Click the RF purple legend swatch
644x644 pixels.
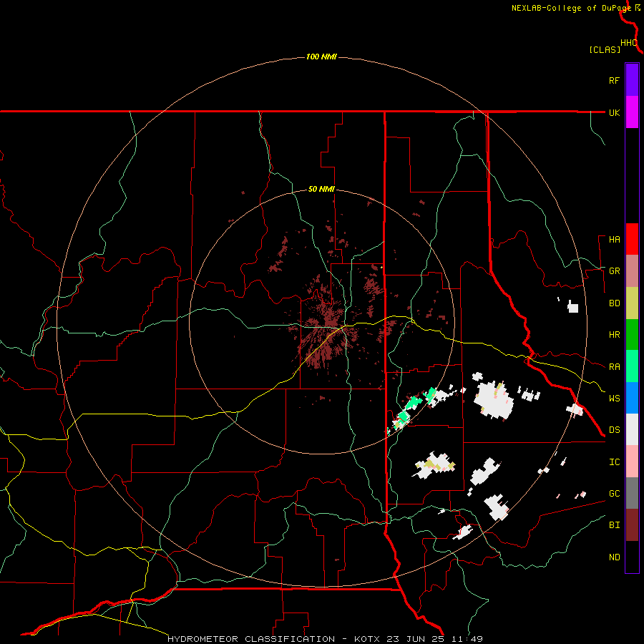click(632, 80)
